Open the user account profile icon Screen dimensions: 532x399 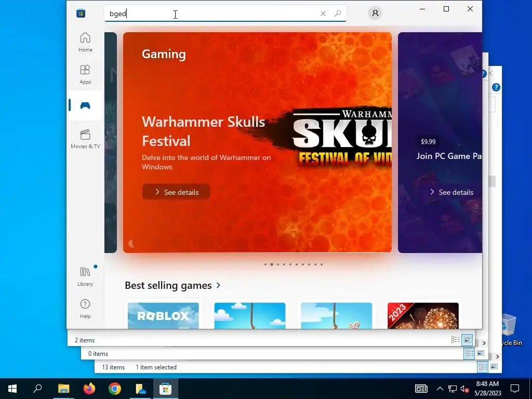point(375,13)
